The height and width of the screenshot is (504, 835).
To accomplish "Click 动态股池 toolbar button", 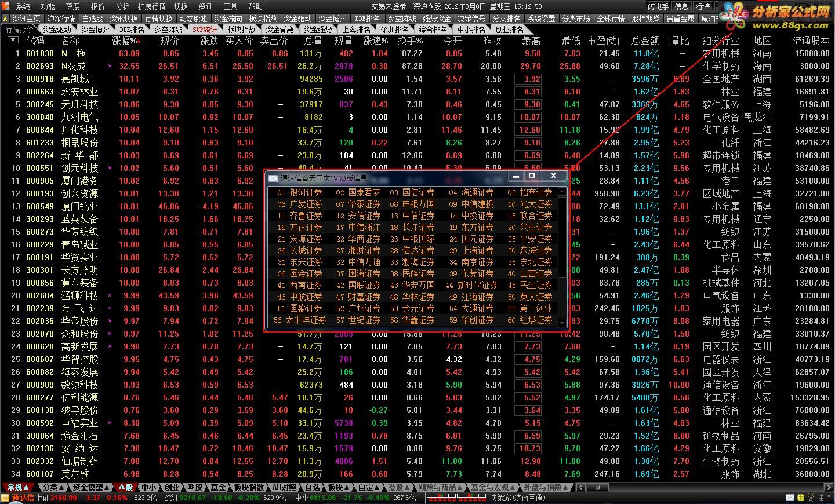I will coord(193,19).
